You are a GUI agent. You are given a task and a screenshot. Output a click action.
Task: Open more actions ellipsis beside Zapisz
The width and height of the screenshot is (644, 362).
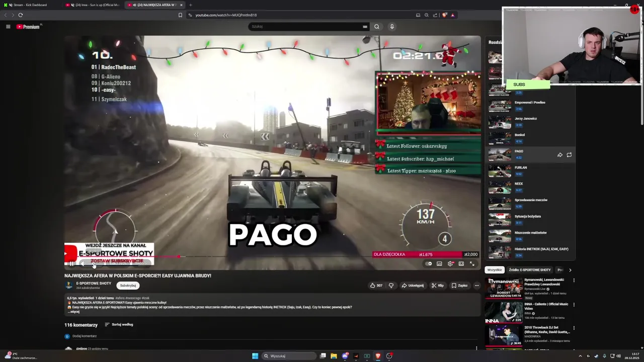coord(476,286)
